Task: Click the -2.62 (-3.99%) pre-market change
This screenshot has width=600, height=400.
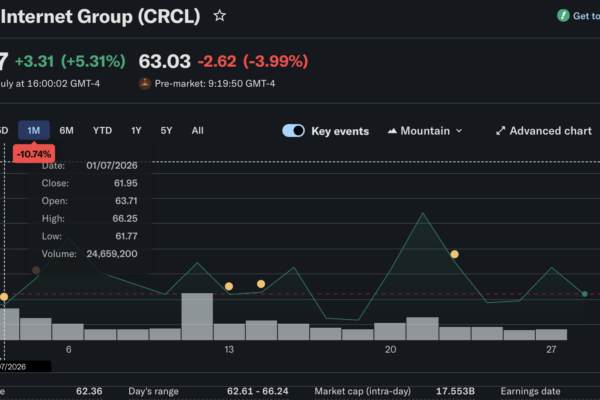Action: 253,61
